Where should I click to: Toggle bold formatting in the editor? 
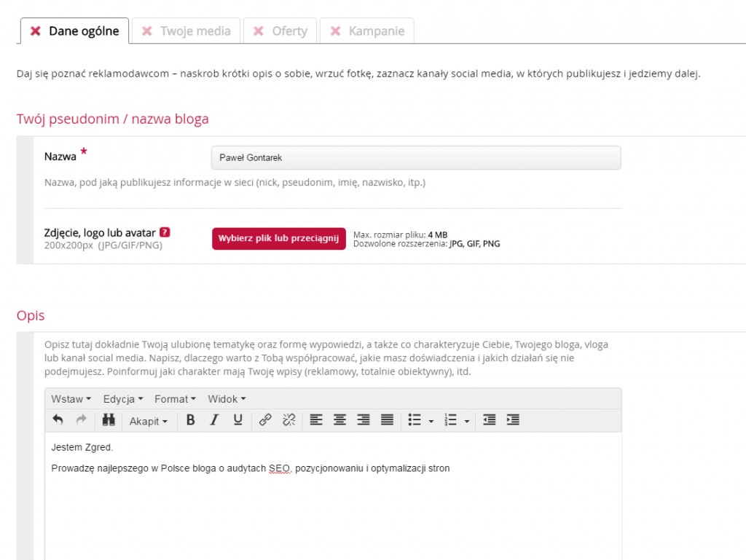[190, 420]
